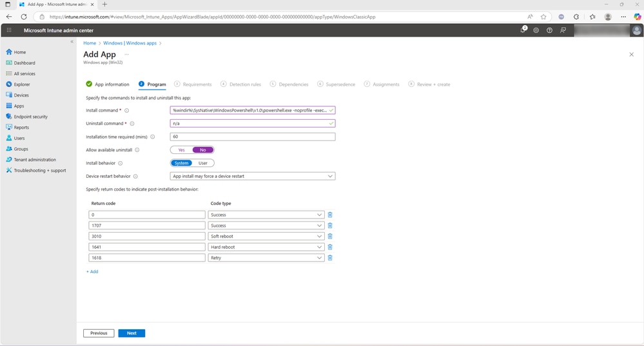Open Retry code type dropdown
644x346 pixels.
click(266, 258)
